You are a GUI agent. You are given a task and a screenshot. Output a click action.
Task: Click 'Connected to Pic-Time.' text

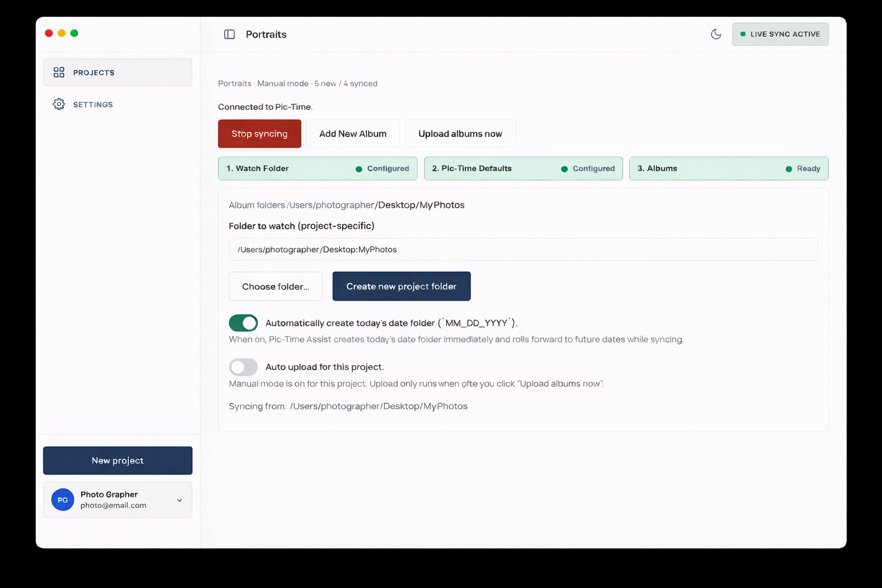click(x=265, y=107)
